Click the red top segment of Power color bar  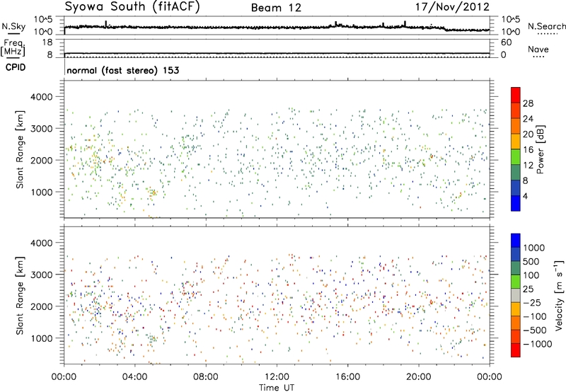516,95
